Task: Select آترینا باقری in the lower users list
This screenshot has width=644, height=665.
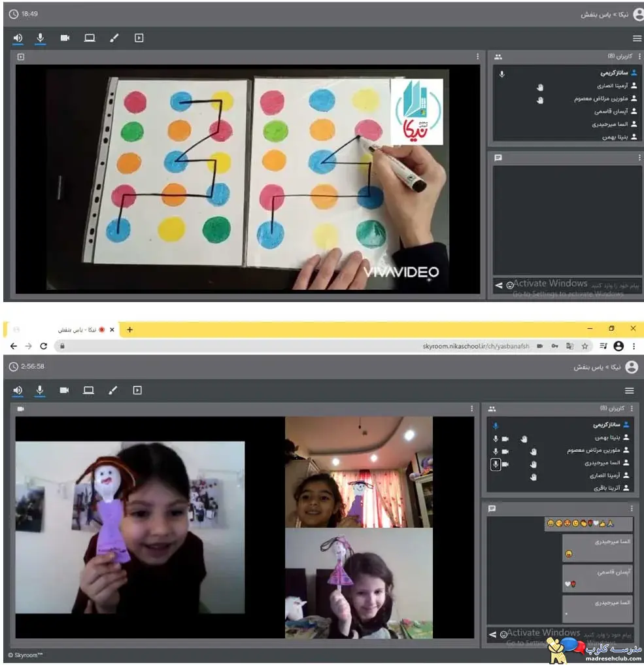Action: point(560,488)
